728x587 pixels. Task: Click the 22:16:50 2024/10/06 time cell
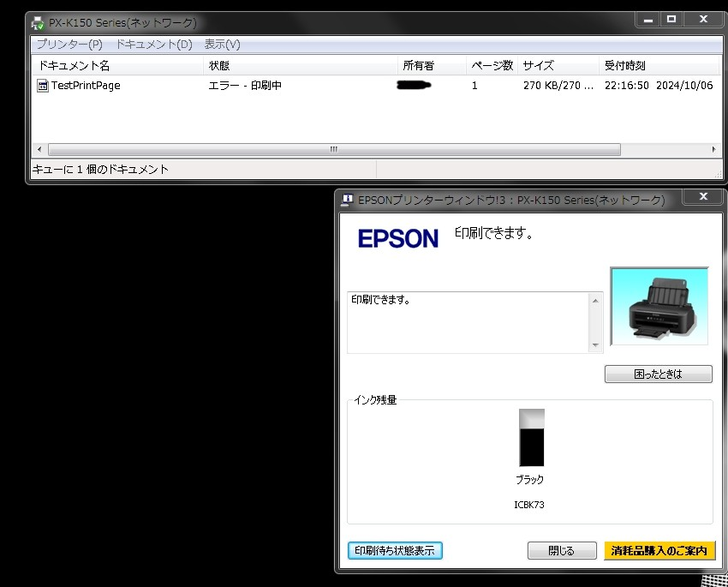click(659, 86)
